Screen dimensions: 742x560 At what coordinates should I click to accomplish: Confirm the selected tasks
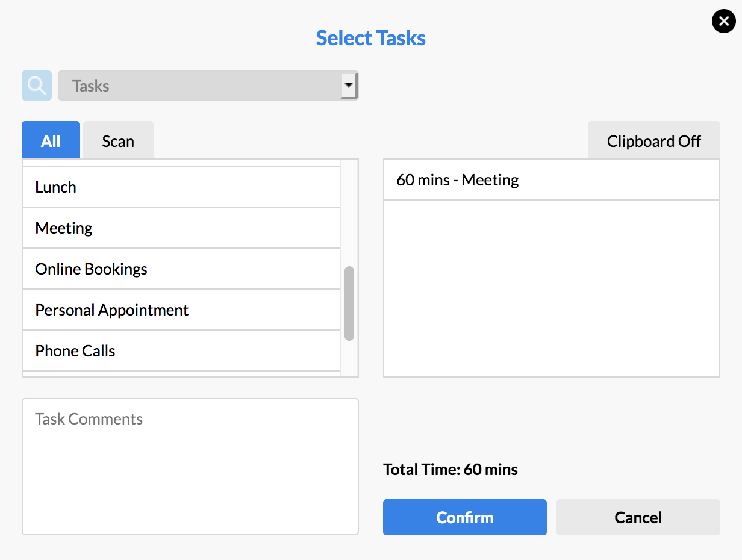point(465,517)
